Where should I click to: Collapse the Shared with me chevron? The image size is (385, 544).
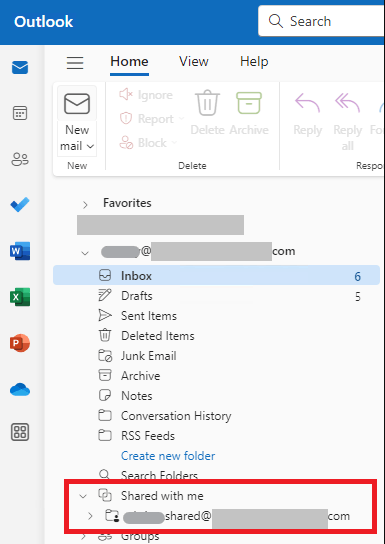[83, 496]
